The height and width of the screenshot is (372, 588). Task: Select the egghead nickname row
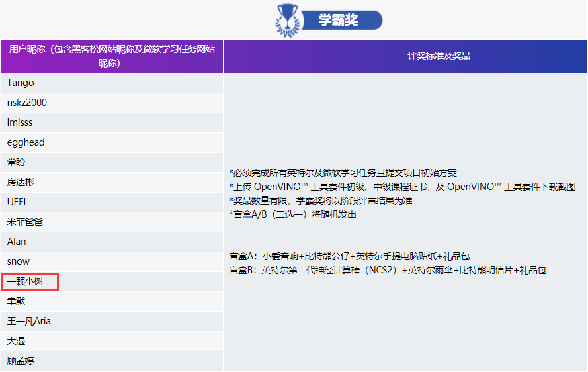tap(112, 142)
